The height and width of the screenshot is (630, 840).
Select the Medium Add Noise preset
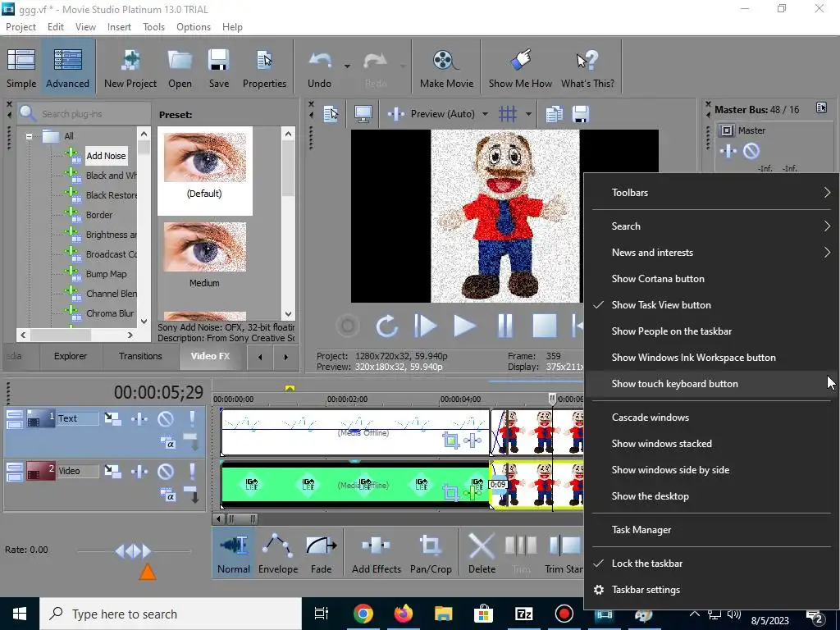pyautogui.click(x=204, y=256)
